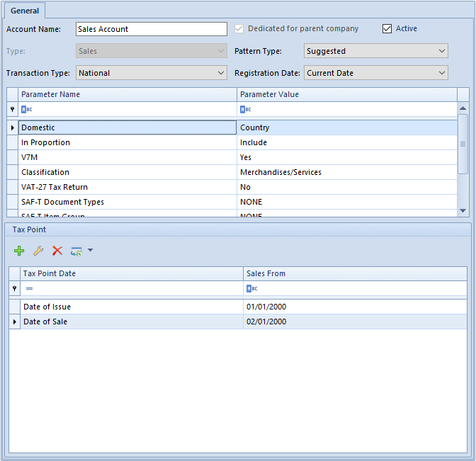The width and height of the screenshot is (476, 461).
Task: Click the Tax Point Date column header
Action: pyautogui.click(x=132, y=273)
